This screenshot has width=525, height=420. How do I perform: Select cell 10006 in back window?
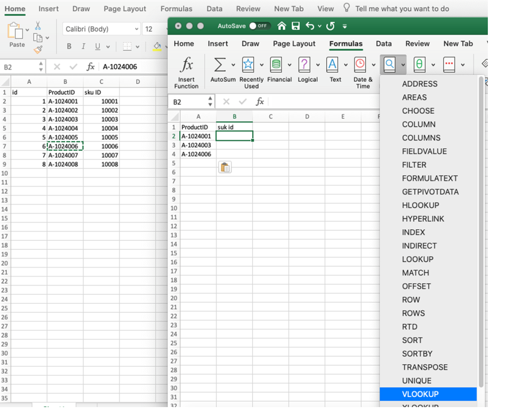pyautogui.click(x=101, y=146)
